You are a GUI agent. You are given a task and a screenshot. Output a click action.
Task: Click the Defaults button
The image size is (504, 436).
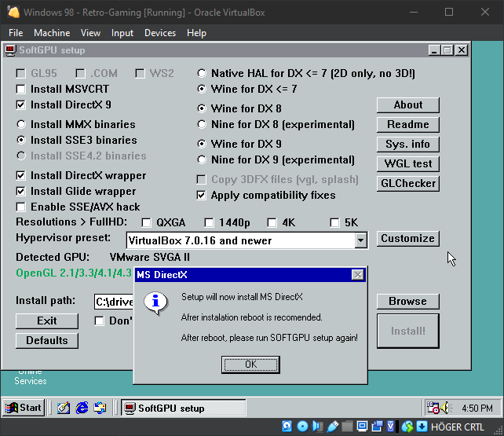[x=47, y=340]
